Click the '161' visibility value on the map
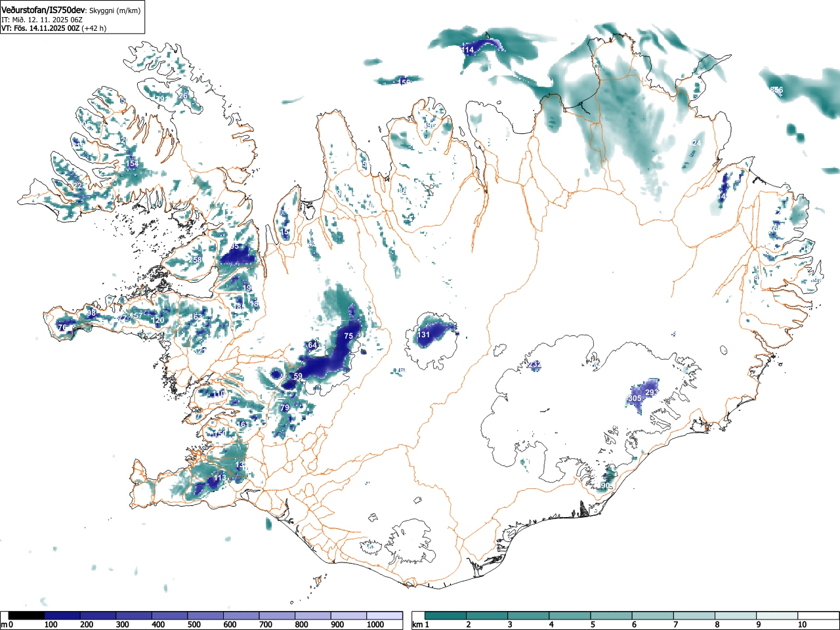The height and width of the screenshot is (630, 840). (242, 425)
